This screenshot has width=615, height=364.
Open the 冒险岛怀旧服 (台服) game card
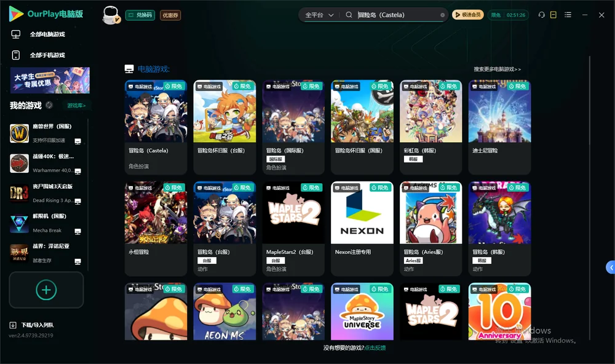coord(224,127)
